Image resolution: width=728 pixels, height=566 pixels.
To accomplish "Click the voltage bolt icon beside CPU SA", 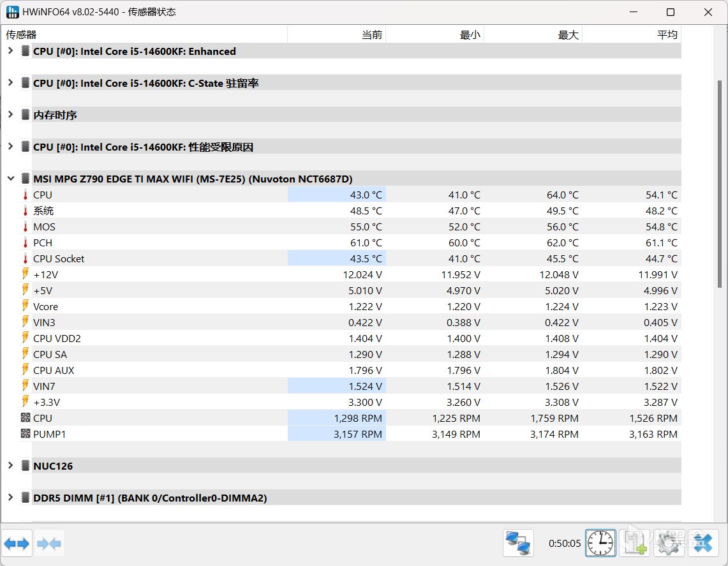I will coord(26,354).
